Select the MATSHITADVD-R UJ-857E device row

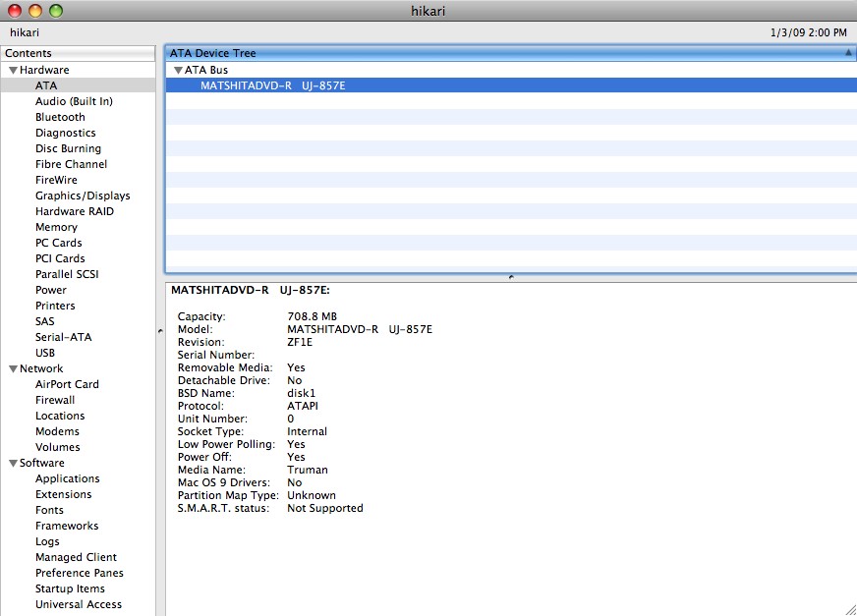pyautogui.click(x=511, y=85)
